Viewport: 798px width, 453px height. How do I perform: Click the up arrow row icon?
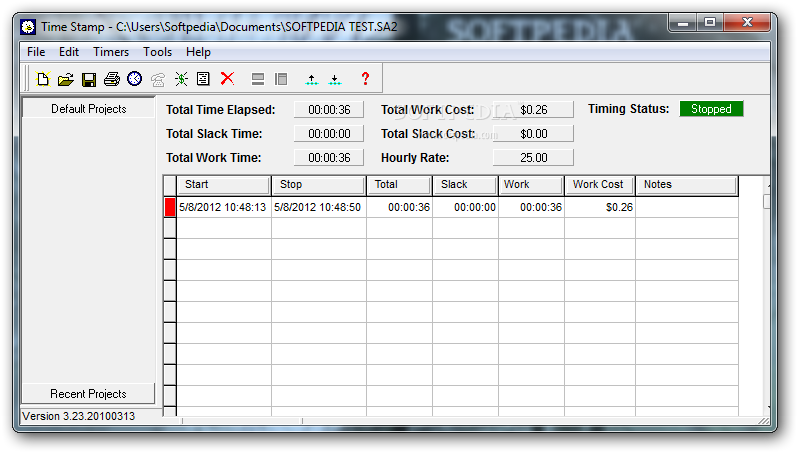pos(311,79)
